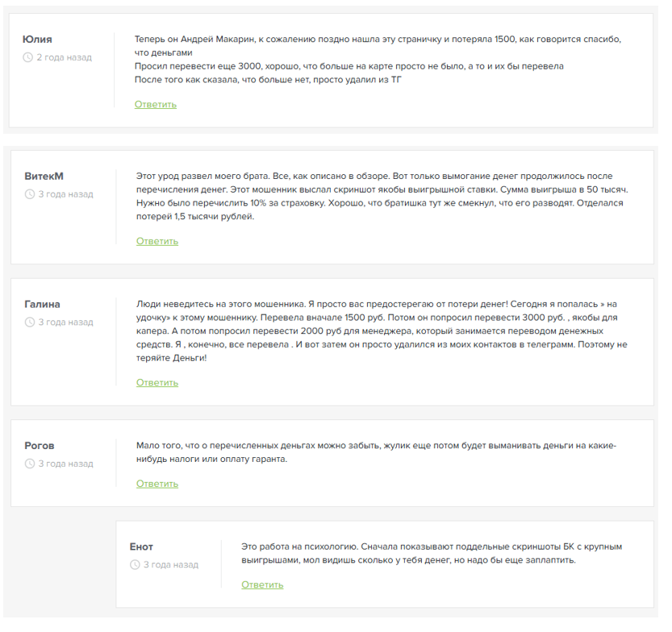Click the clock icon under Галина's name
672x632 pixels.
(x=30, y=322)
